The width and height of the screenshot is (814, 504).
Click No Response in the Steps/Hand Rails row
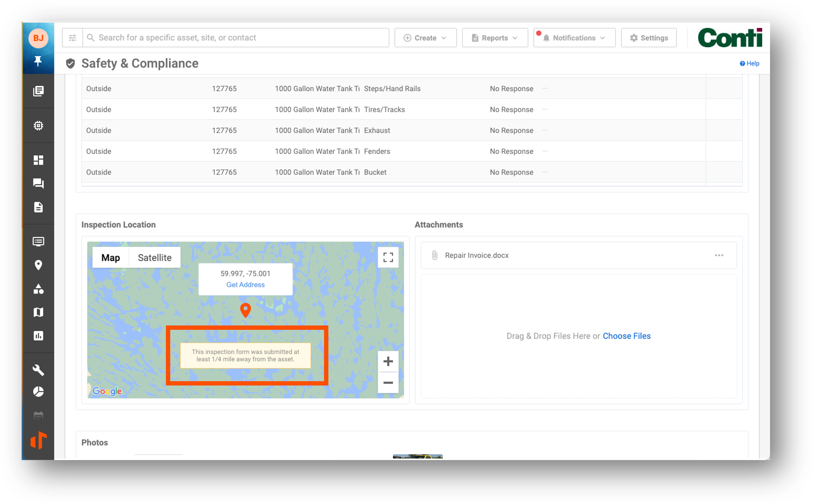512,89
